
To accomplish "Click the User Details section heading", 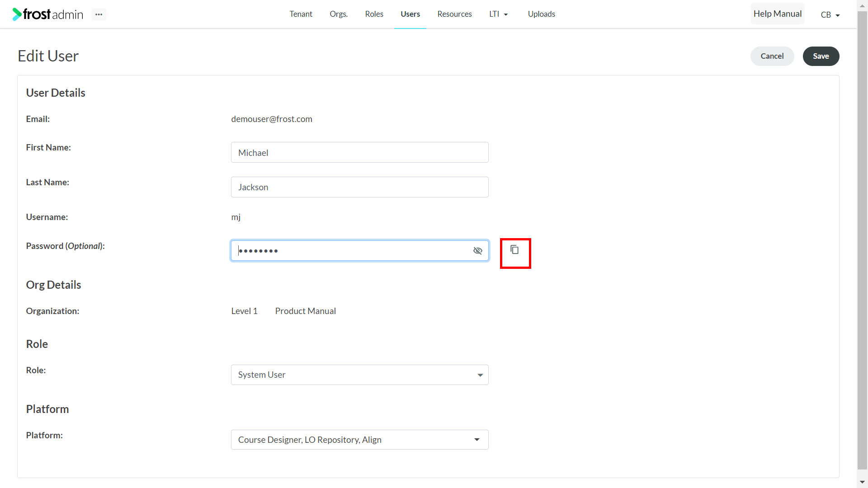I will (x=56, y=93).
